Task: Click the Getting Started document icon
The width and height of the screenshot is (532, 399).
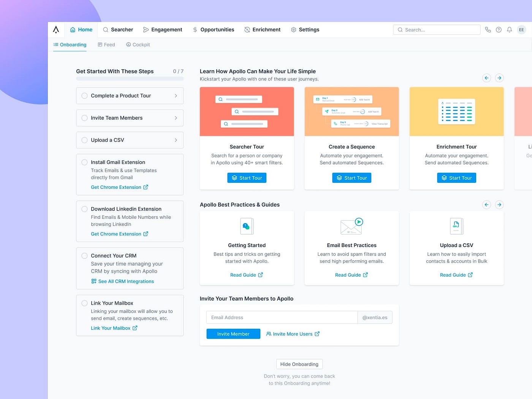Action: coord(247,226)
